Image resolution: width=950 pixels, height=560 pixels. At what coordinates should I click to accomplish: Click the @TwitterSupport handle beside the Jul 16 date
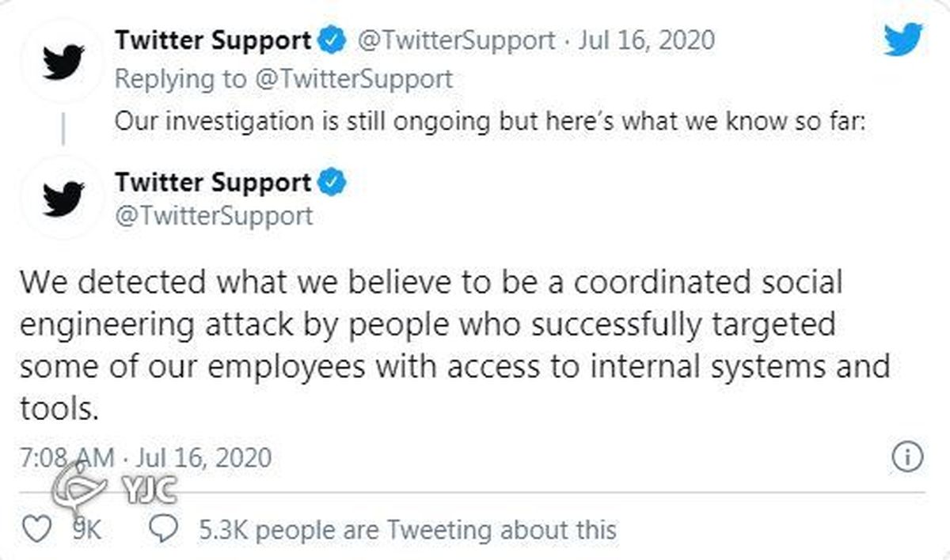click(x=457, y=40)
